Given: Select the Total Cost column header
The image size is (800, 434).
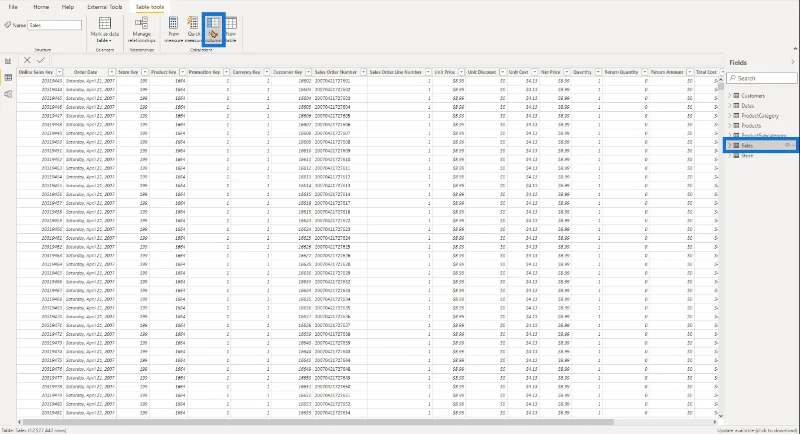Looking at the screenshot, I should (x=707, y=72).
